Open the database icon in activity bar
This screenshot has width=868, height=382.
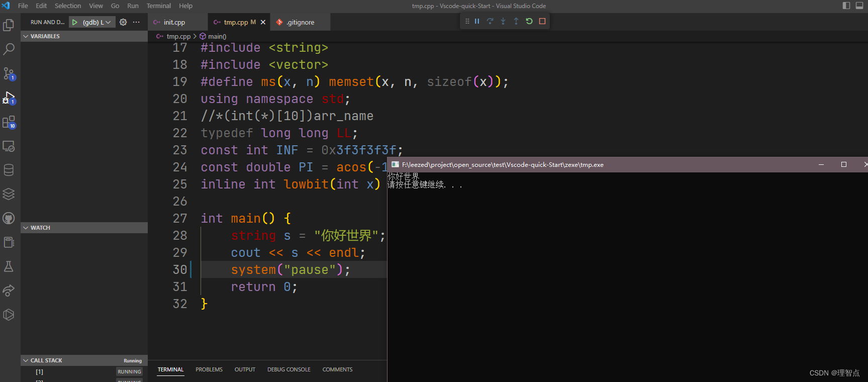coord(9,170)
